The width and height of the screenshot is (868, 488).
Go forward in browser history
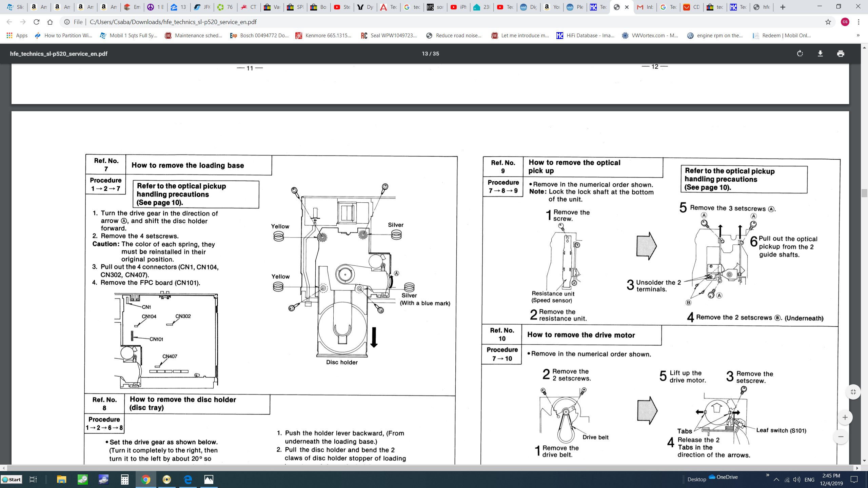coord(23,22)
